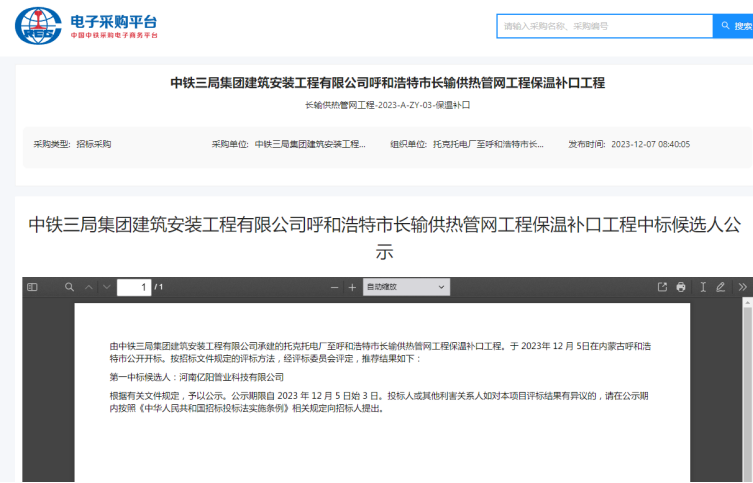753x483 pixels.
Task: Click the page number field
Action: (x=134, y=288)
